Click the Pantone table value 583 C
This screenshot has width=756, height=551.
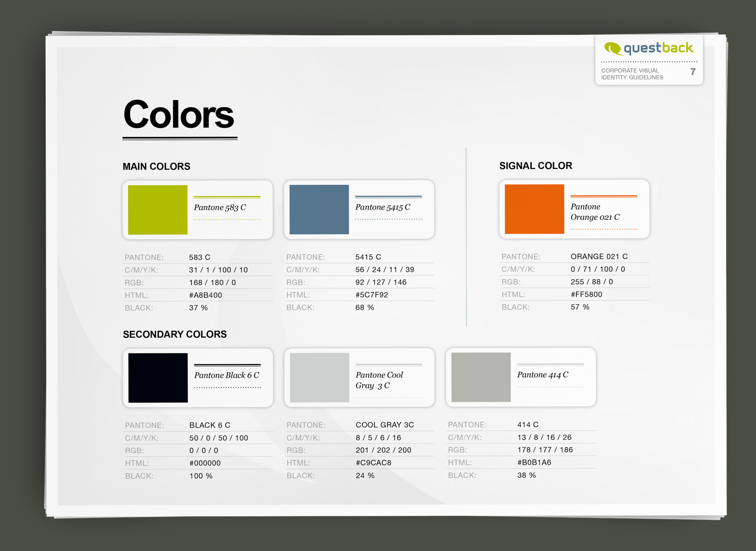(x=200, y=257)
